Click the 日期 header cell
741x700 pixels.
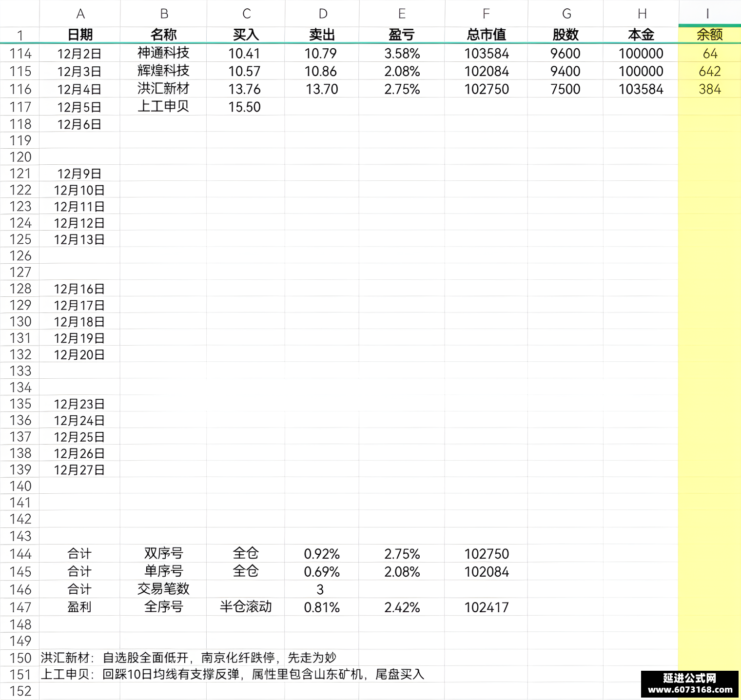(80, 35)
